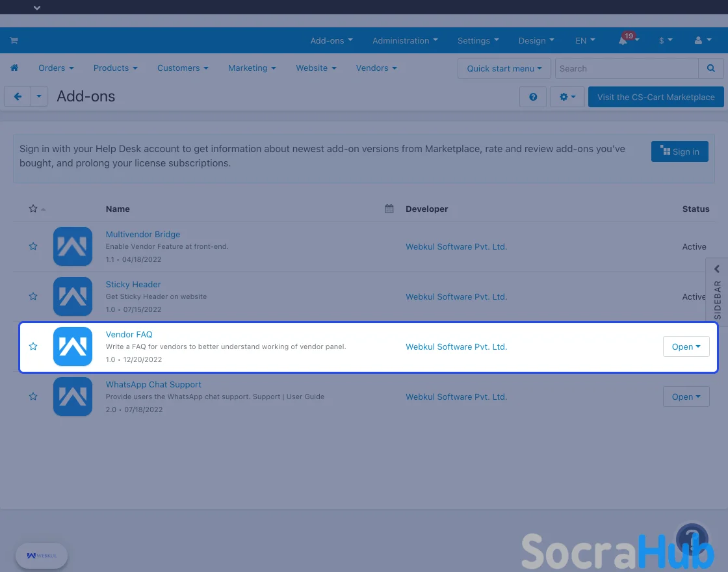
Task: Open the Marketing menu
Action: pos(252,68)
